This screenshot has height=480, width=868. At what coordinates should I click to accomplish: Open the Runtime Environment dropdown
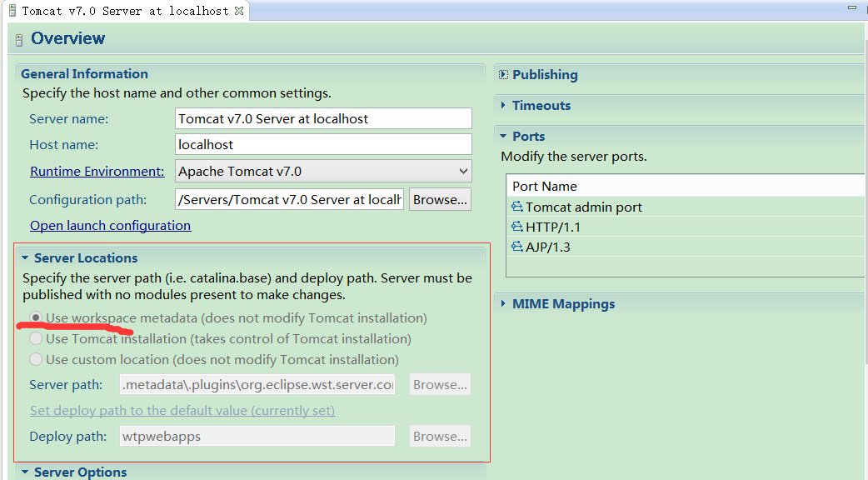tap(462, 172)
